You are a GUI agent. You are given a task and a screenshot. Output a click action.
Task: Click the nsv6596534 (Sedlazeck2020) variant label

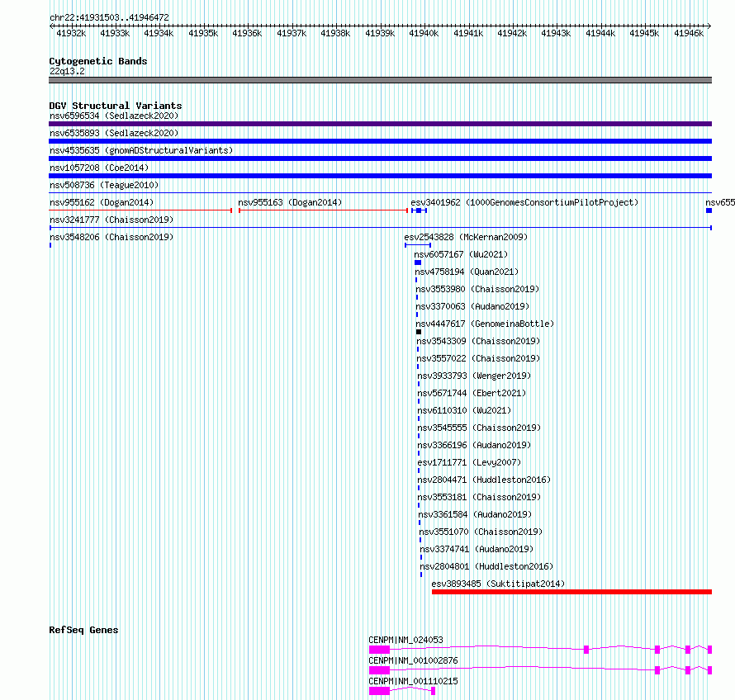pos(114,116)
